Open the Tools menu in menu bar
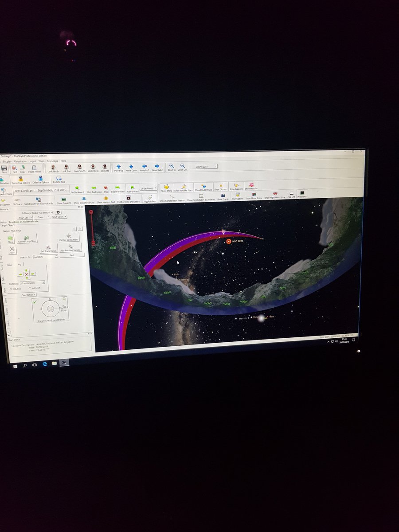 [x=41, y=161]
